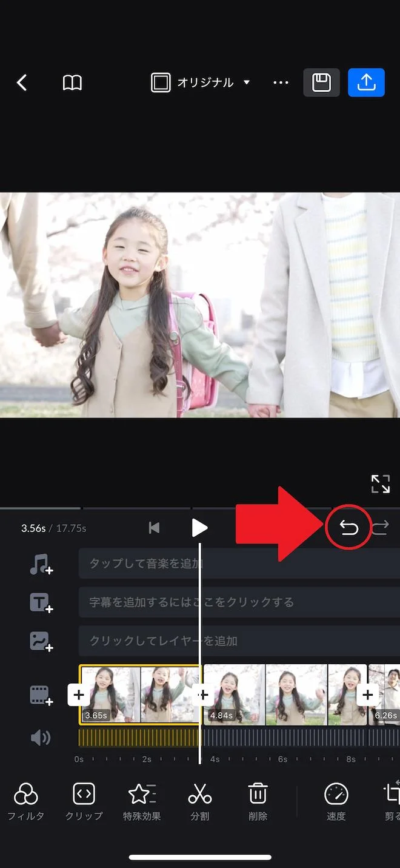Open the tutorial book icon

click(72, 82)
